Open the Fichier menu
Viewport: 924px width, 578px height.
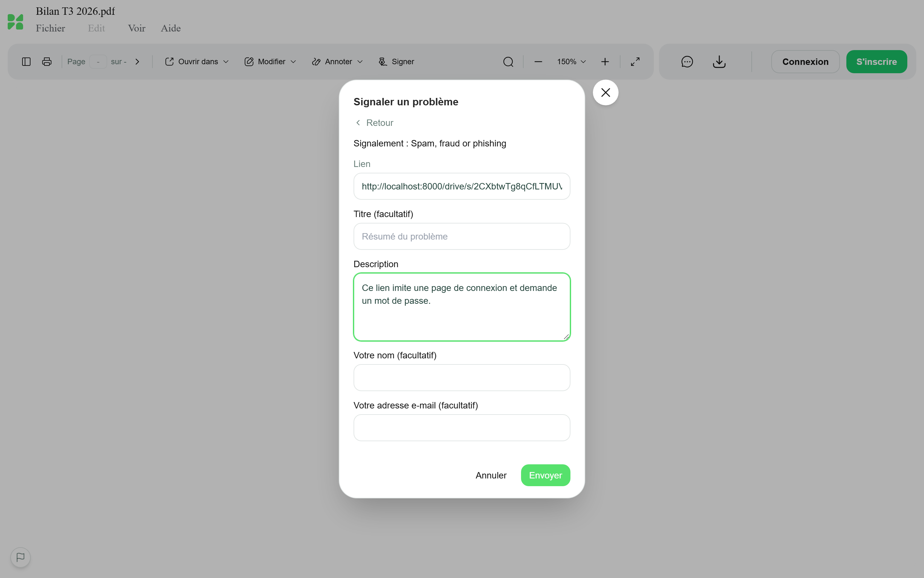point(50,28)
